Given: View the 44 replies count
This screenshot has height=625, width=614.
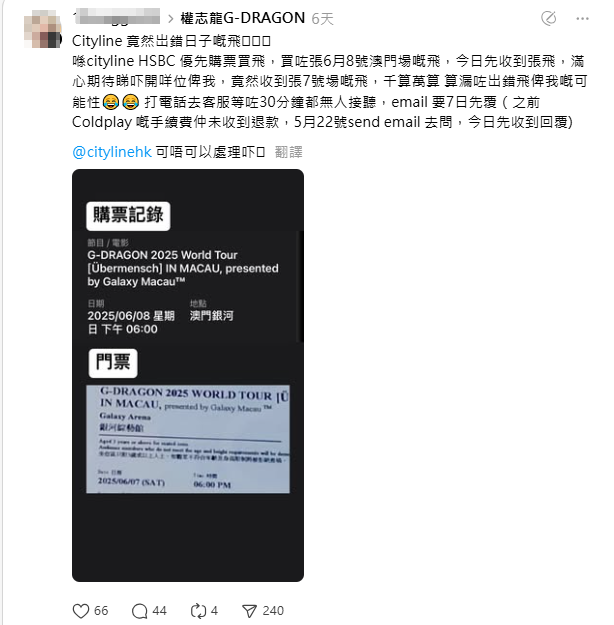Looking at the screenshot, I should [x=159, y=611].
